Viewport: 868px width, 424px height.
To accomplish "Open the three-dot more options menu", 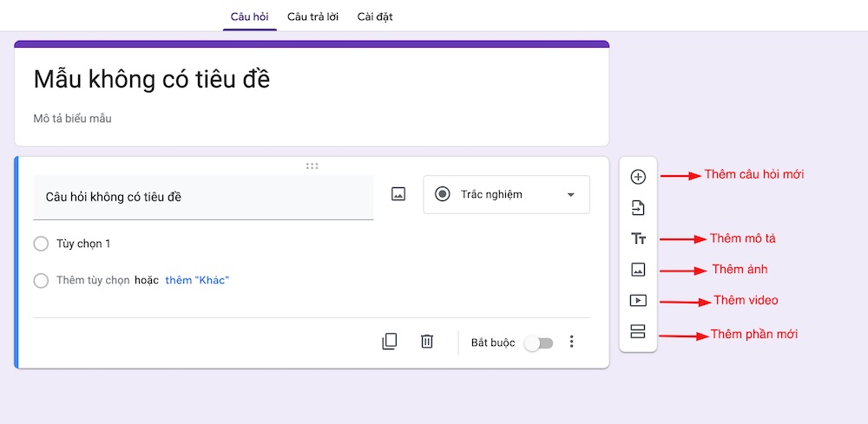I will click(571, 342).
